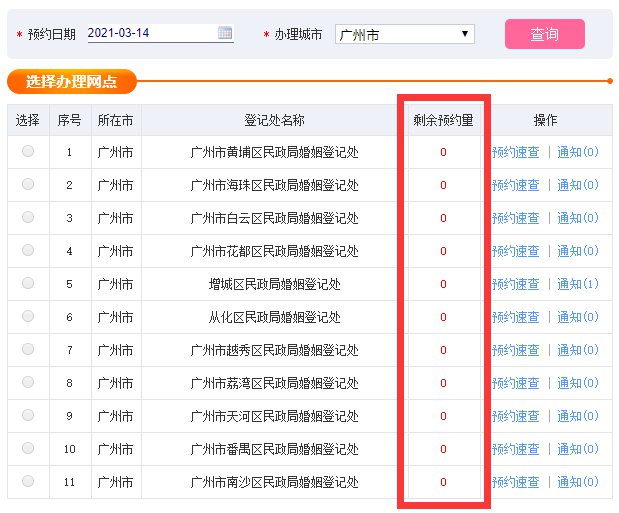Select radio for 广州市荔湾区民政局婚姻登记处
This screenshot has height=513, width=619.
click(x=28, y=382)
